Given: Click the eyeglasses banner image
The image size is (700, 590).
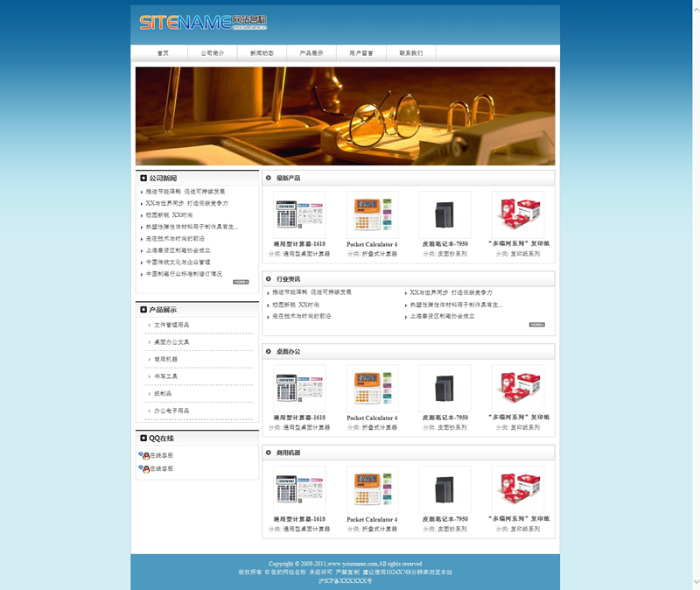Looking at the screenshot, I should [345, 116].
